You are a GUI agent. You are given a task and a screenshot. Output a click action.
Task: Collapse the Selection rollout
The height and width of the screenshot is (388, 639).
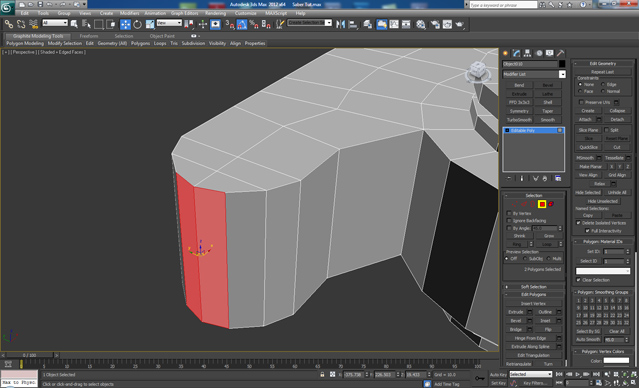pos(533,196)
